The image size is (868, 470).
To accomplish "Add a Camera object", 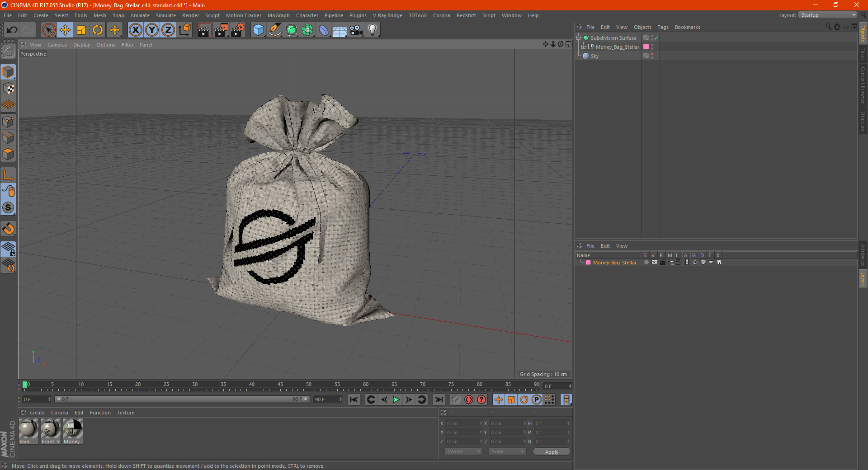I will pyautogui.click(x=356, y=30).
